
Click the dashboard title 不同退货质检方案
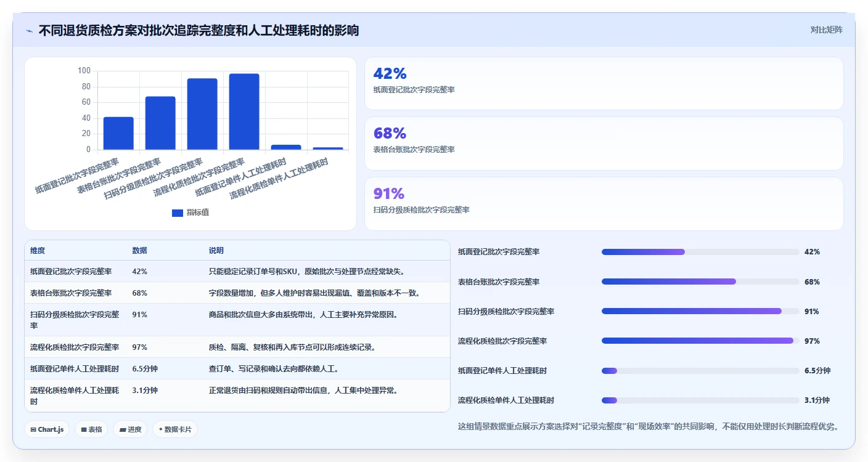pos(199,31)
